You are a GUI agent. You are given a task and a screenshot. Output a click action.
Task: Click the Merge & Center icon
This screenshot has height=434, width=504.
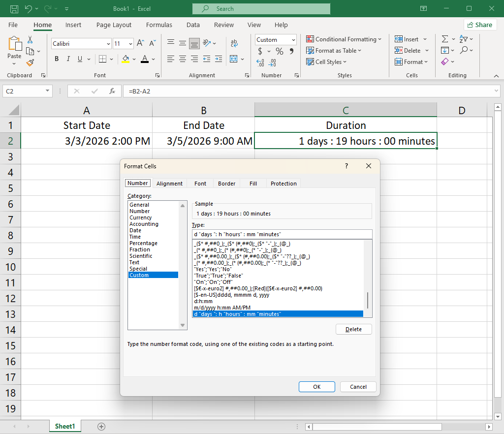point(234,59)
